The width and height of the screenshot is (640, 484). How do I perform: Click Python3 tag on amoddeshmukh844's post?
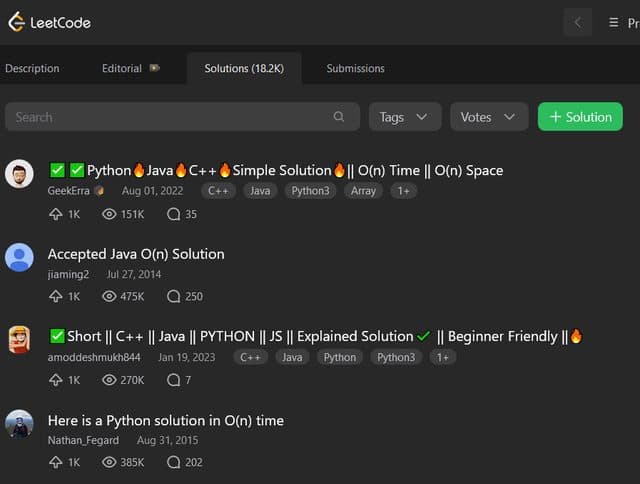click(396, 357)
